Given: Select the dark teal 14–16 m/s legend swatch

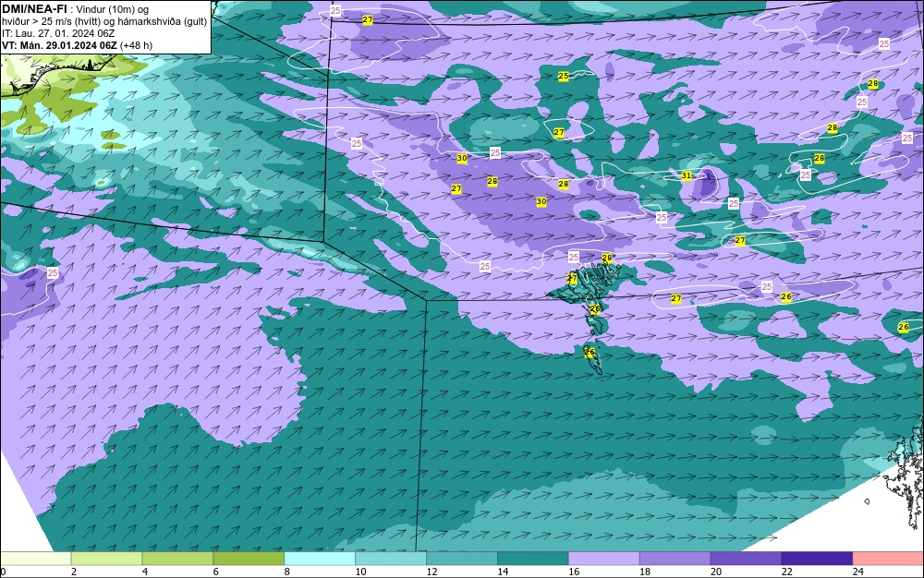Looking at the screenshot, I should [533, 559].
